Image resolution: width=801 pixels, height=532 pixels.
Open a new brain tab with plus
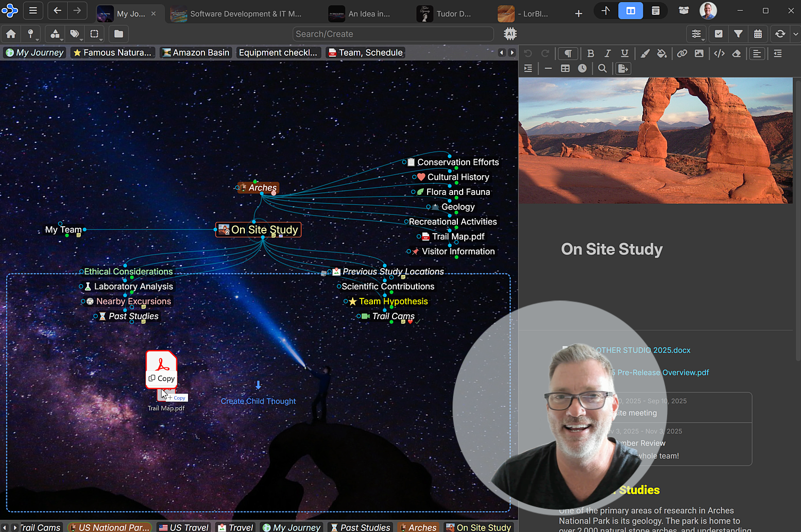coord(578,14)
